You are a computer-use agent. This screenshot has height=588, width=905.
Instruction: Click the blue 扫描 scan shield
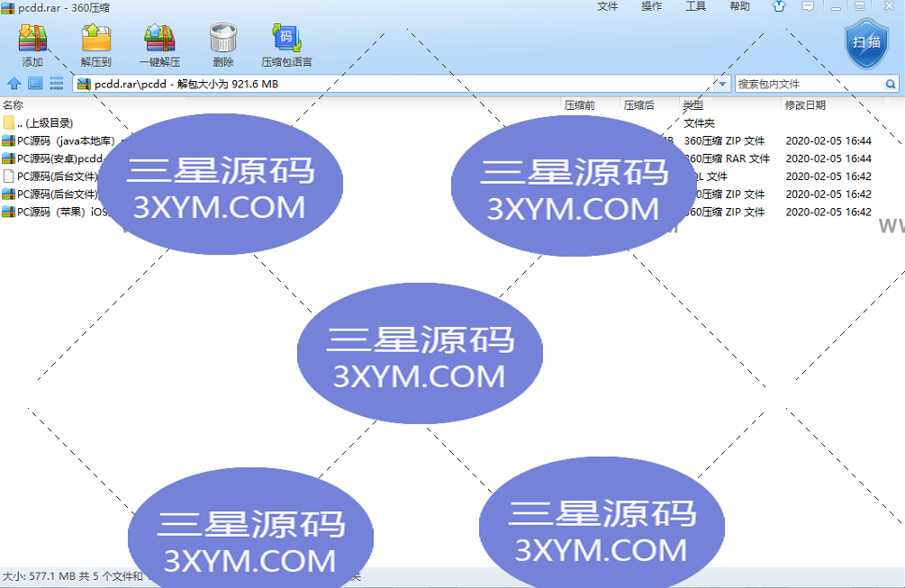(x=865, y=42)
